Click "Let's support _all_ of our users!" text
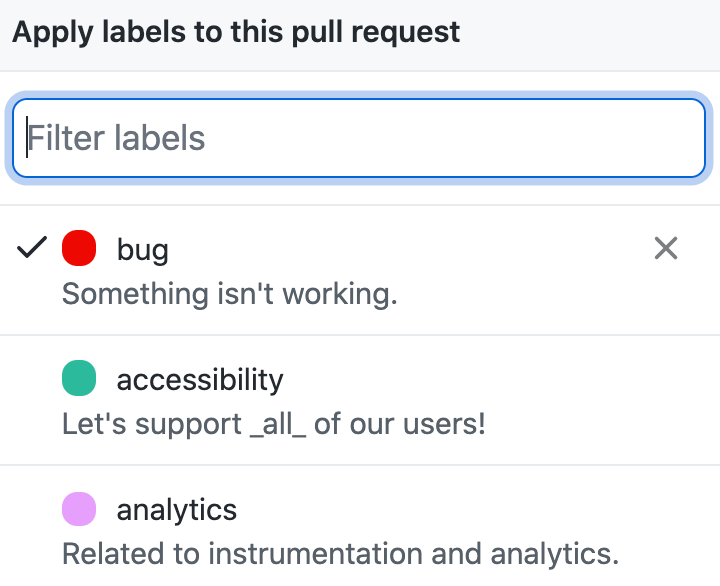Viewport: 720px width, 586px height. pos(274,424)
